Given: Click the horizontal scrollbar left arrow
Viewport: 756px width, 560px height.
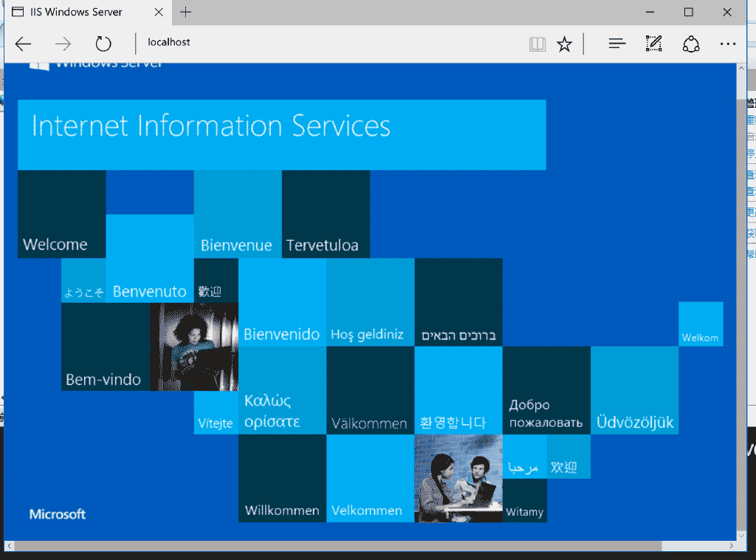Looking at the screenshot, I should click(9, 546).
